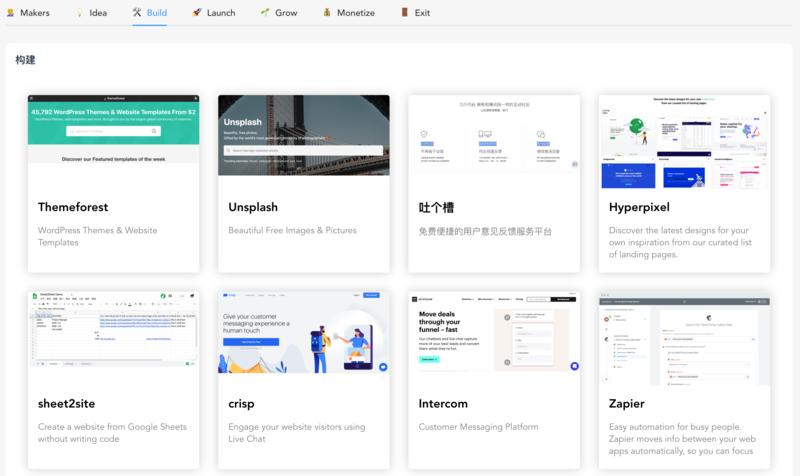Open the Grow tab
800x476 pixels.
279,13
